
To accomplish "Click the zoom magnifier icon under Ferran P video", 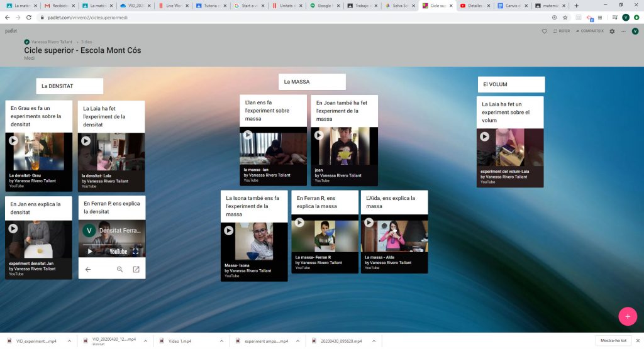I will tap(120, 269).
